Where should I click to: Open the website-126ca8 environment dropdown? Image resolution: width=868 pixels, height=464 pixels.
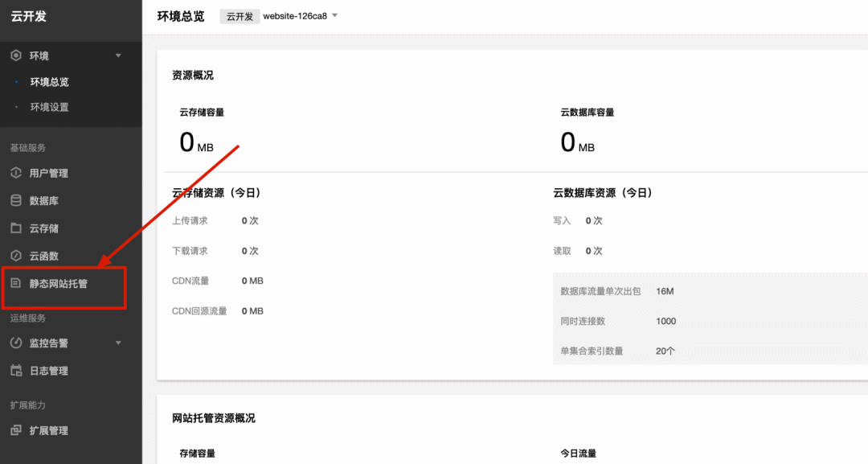(x=300, y=16)
